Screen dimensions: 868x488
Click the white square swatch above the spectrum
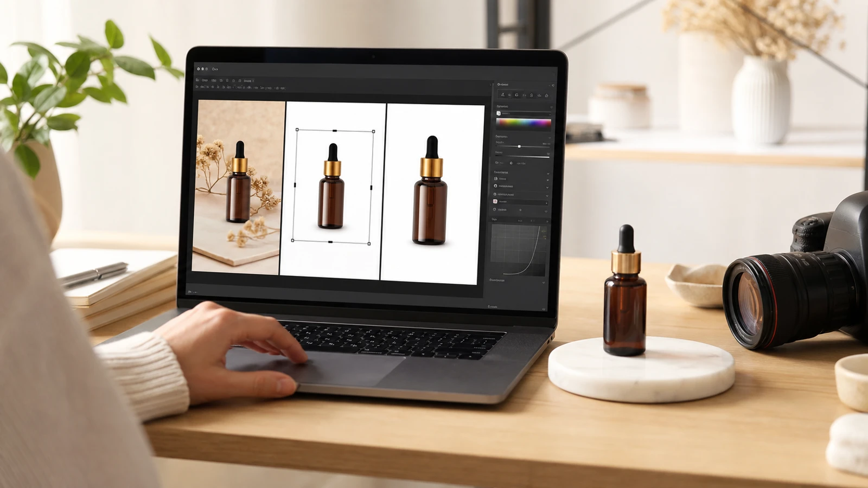[x=499, y=113]
